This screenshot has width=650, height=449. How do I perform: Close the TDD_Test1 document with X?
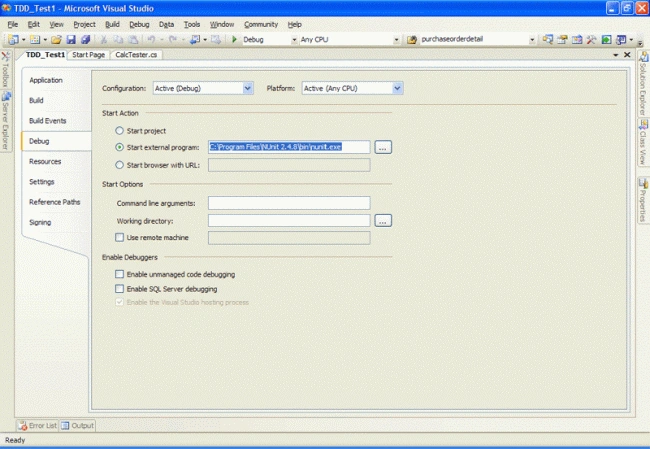point(627,55)
